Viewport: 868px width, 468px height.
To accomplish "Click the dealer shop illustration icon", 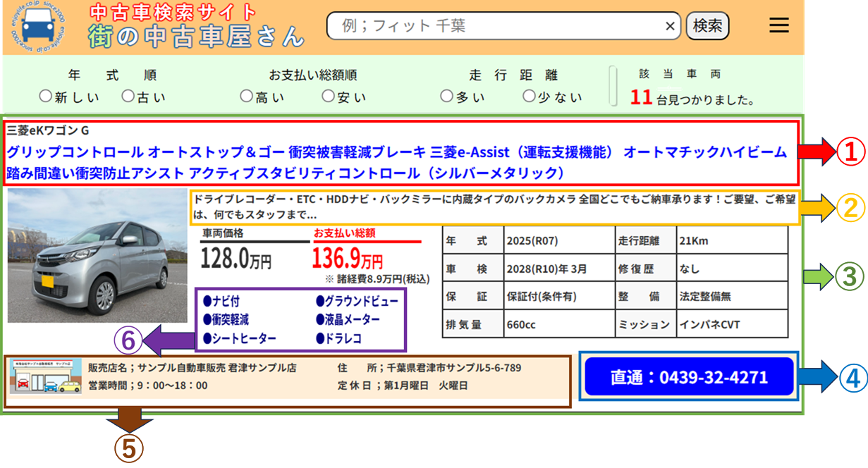I will 45,378.
